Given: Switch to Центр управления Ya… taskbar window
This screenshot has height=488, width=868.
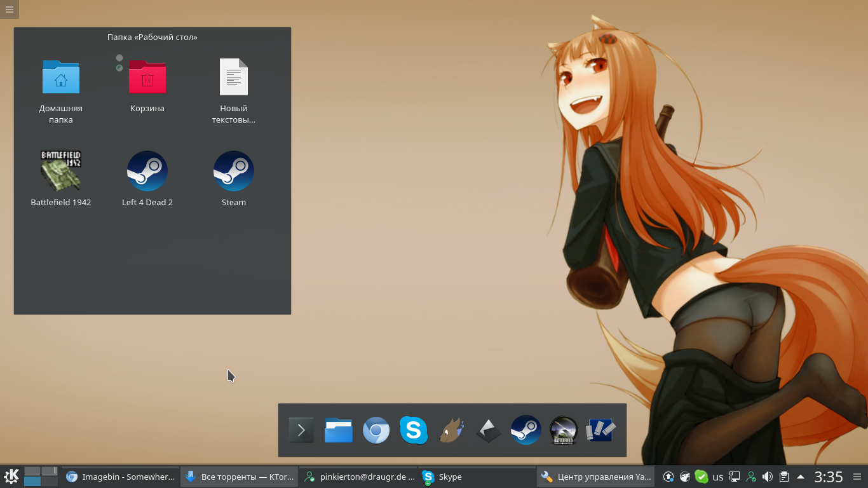Looking at the screenshot, I should click(x=596, y=477).
